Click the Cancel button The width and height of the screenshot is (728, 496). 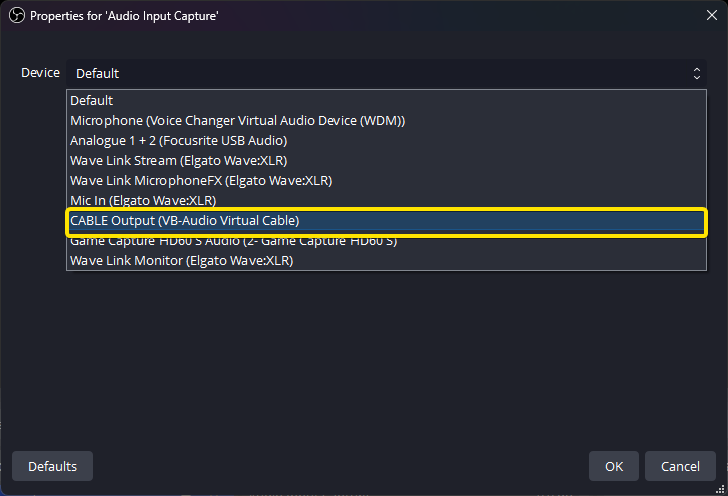pos(680,466)
